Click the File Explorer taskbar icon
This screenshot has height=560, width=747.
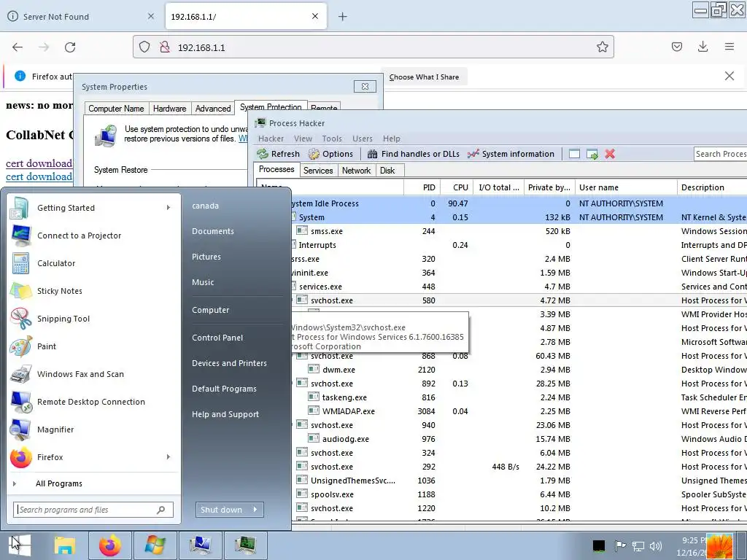click(65, 545)
